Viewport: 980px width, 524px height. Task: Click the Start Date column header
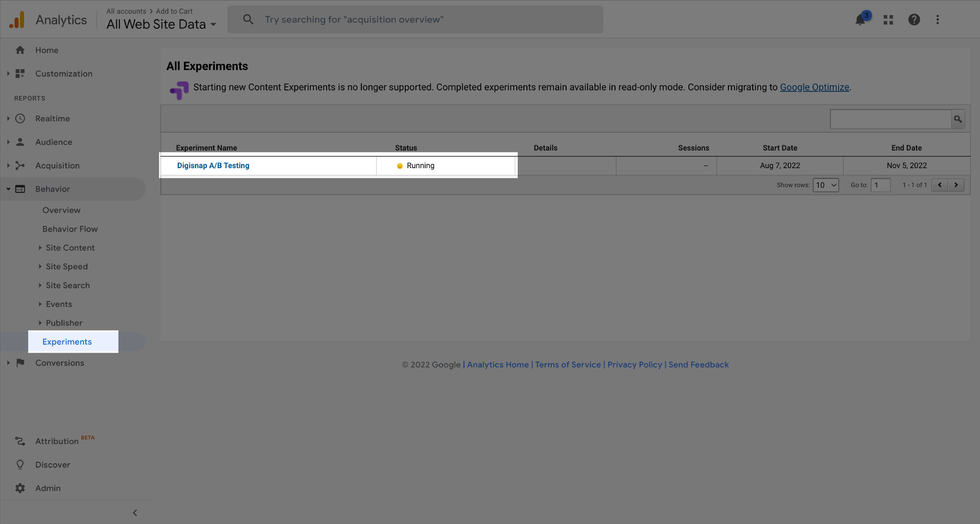pyautogui.click(x=780, y=148)
